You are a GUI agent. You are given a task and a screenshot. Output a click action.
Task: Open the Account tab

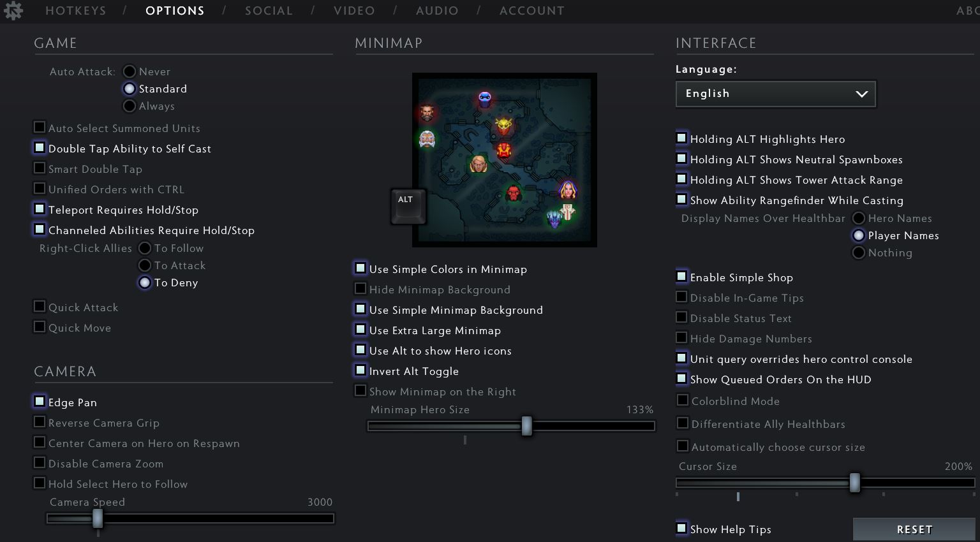click(531, 10)
